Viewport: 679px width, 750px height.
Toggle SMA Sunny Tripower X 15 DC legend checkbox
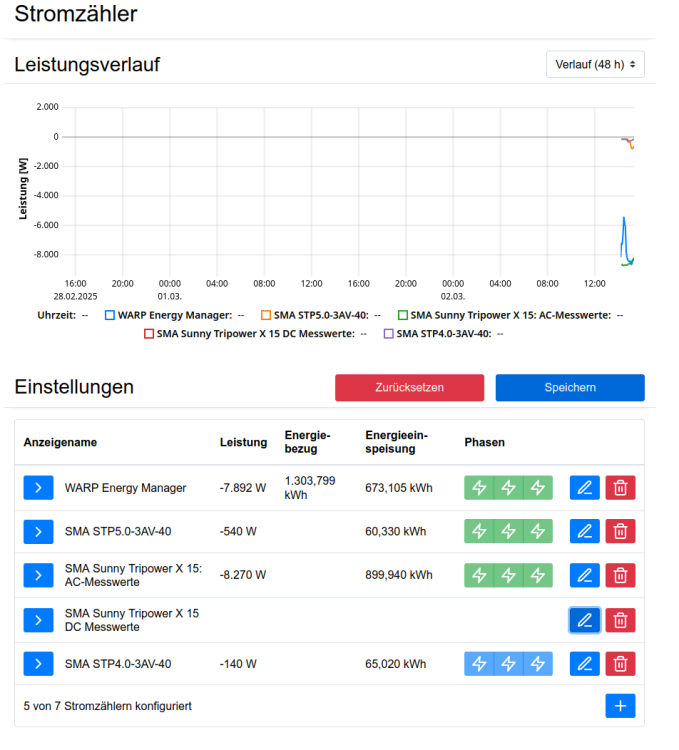click(149, 334)
